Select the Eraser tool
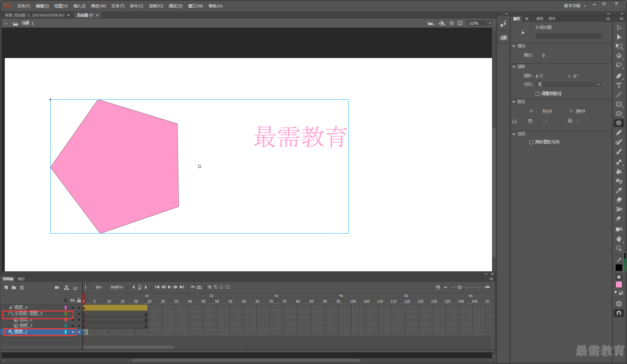The image size is (627, 364). (619, 200)
